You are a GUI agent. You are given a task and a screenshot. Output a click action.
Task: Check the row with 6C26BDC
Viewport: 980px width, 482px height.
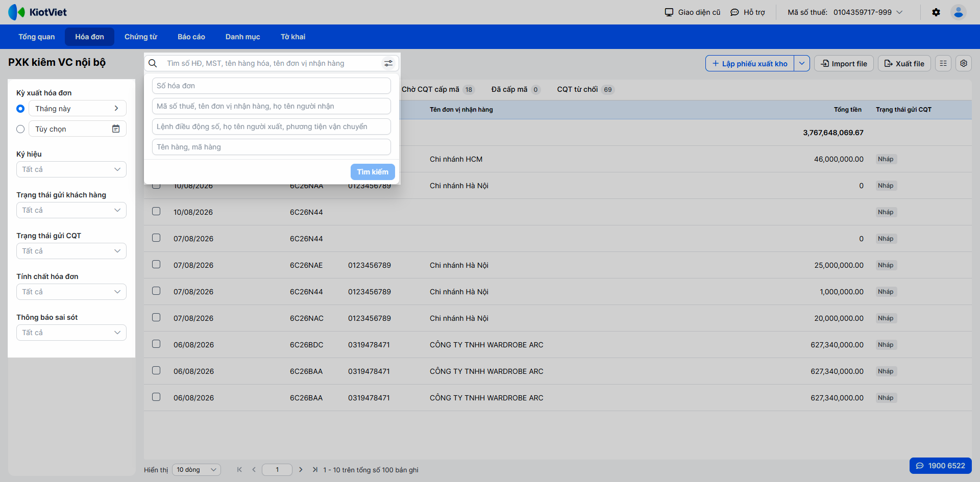156,344
